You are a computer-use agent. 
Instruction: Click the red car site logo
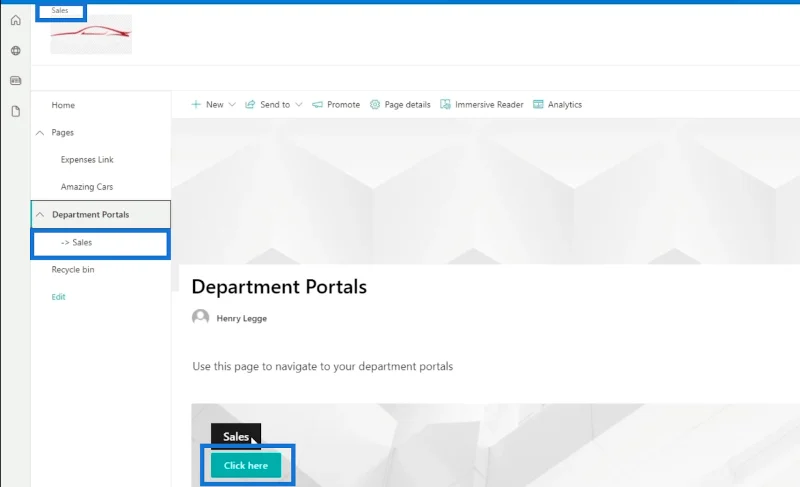click(91, 34)
